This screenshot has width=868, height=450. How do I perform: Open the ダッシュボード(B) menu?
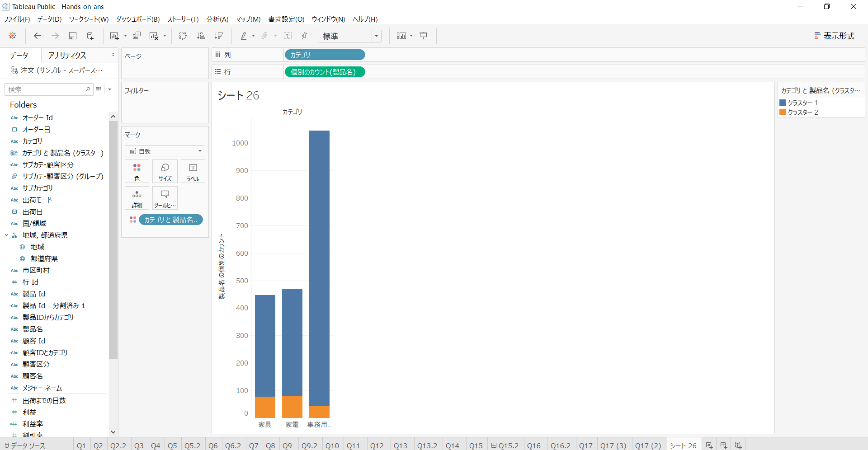(x=138, y=19)
